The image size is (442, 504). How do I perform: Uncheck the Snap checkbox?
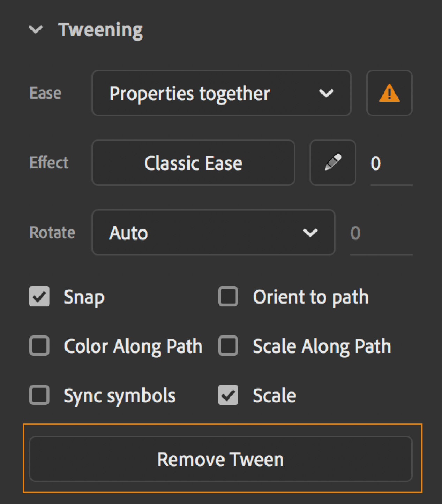tap(39, 297)
